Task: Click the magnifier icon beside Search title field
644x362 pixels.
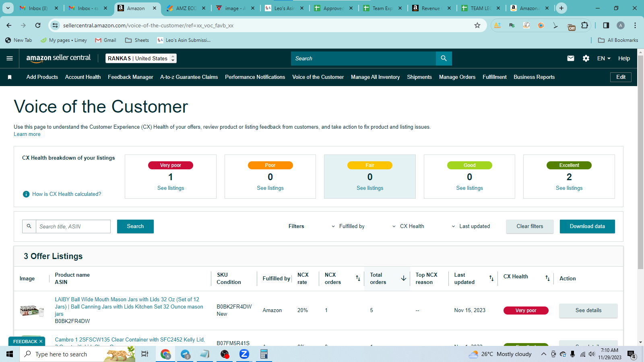Action: click(29, 226)
